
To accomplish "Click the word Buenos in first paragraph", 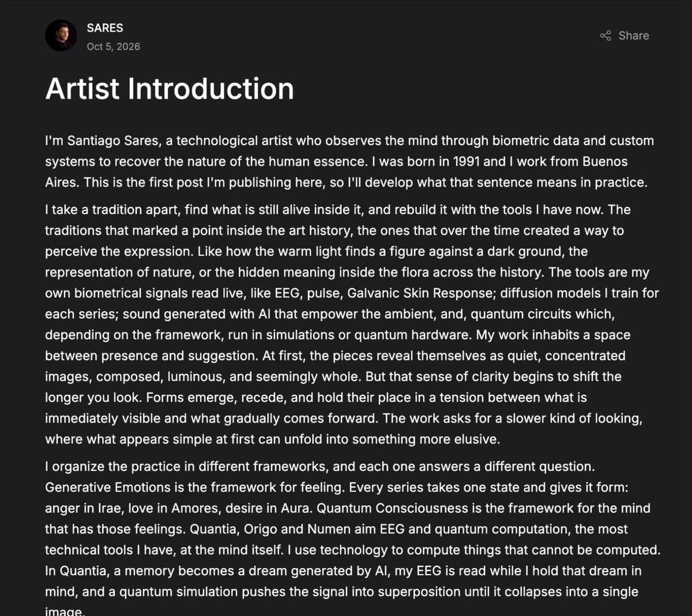I will coord(605,161).
